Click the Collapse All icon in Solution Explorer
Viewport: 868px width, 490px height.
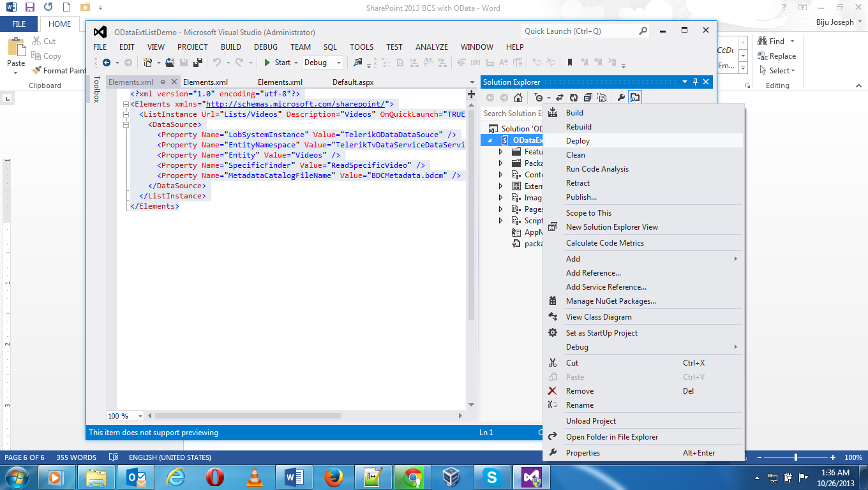click(588, 98)
